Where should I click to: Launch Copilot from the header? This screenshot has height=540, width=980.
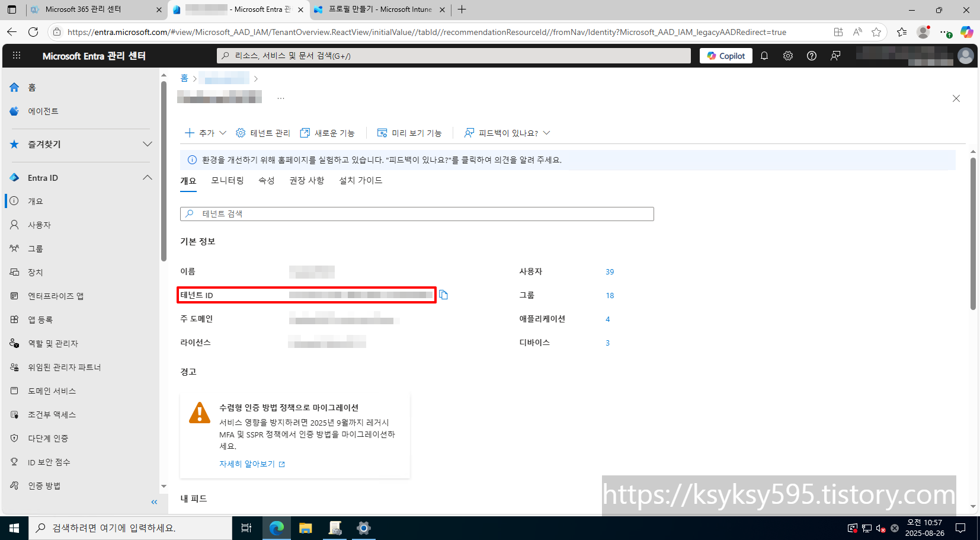[x=726, y=56]
